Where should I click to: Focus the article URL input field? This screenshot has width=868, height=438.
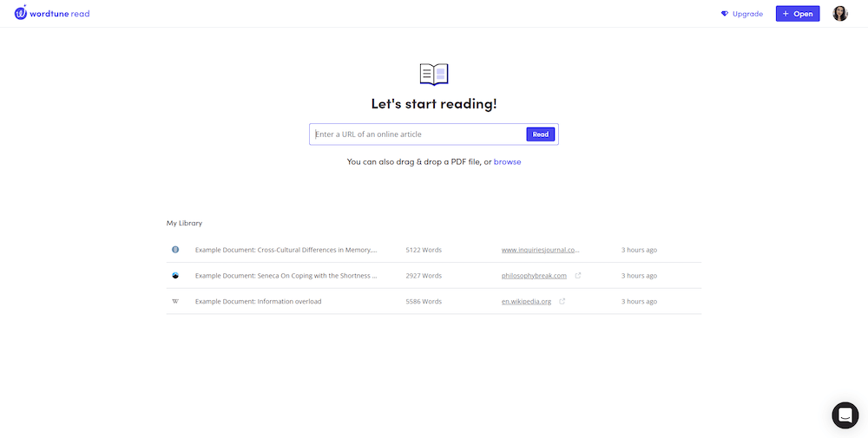click(x=418, y=134)
